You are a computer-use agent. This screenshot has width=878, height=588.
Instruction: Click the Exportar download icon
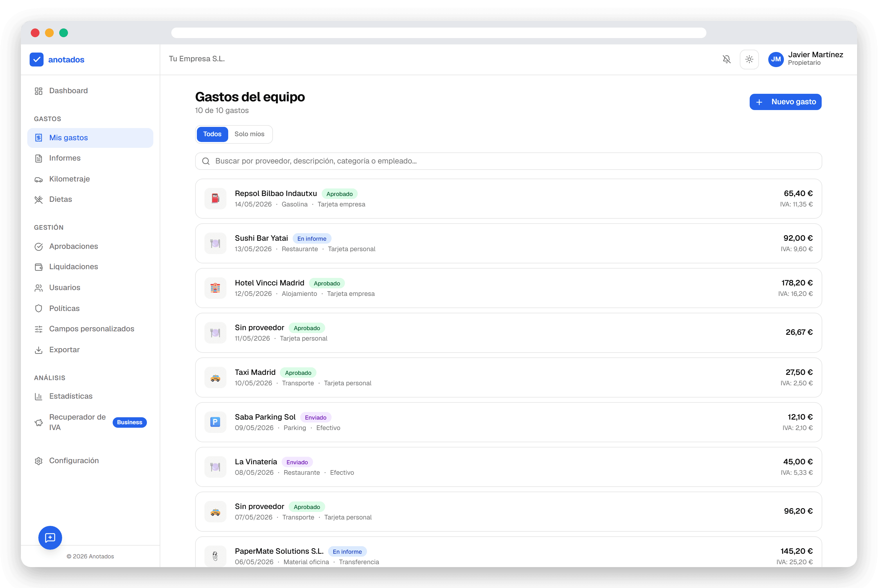[39, 350]
